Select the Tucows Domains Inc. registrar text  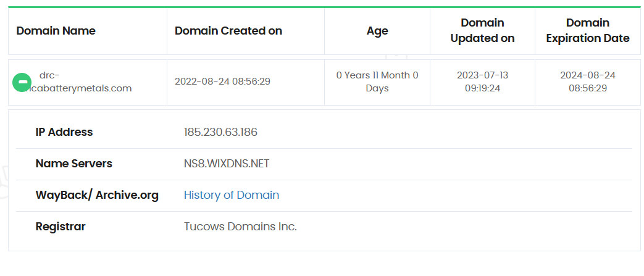pos(240,227)
